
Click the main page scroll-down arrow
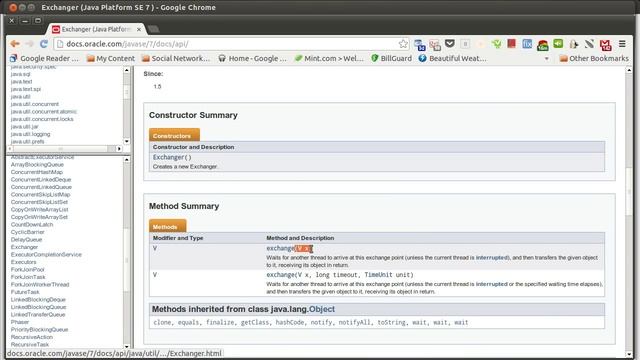click(629, 354)
